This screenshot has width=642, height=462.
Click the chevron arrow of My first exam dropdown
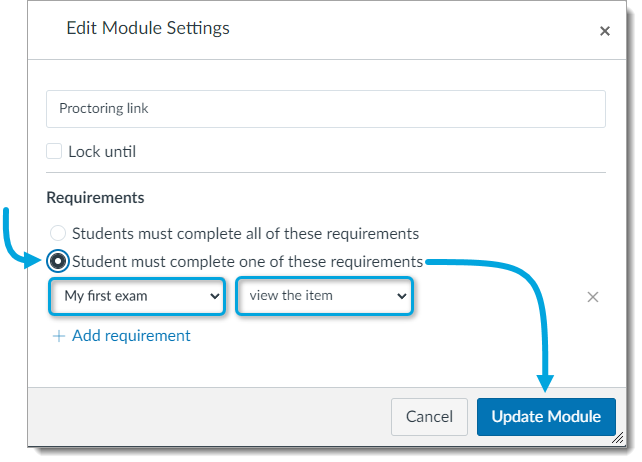point(214,296)
